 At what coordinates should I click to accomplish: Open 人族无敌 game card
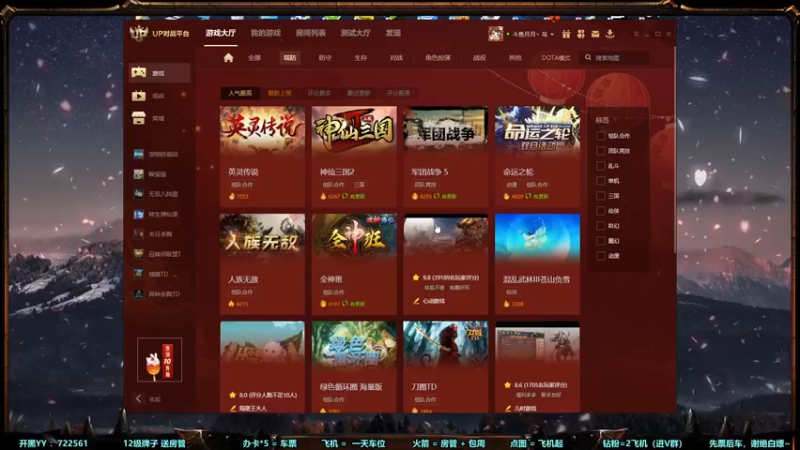pos(262,264)
